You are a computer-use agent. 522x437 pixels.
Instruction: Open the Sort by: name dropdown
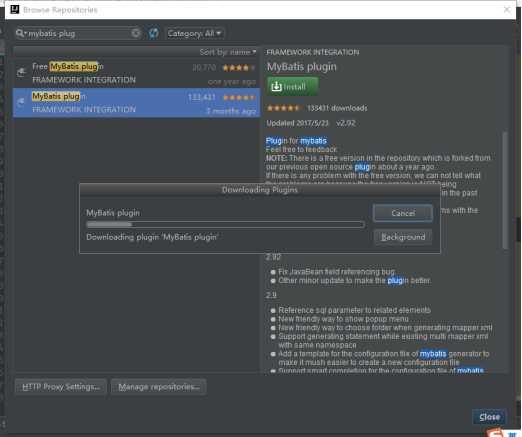tap(228, 52)
